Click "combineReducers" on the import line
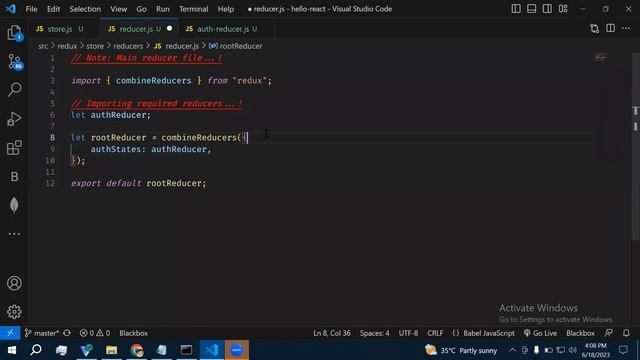Image resolution: width=640 pixels, height=360 pixels. [153, 81]
